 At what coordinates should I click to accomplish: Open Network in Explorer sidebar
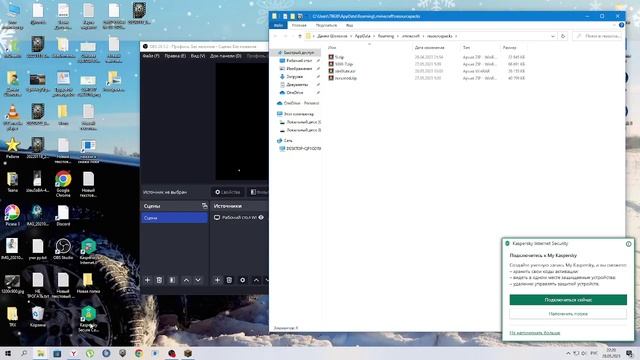coord(285,140)
